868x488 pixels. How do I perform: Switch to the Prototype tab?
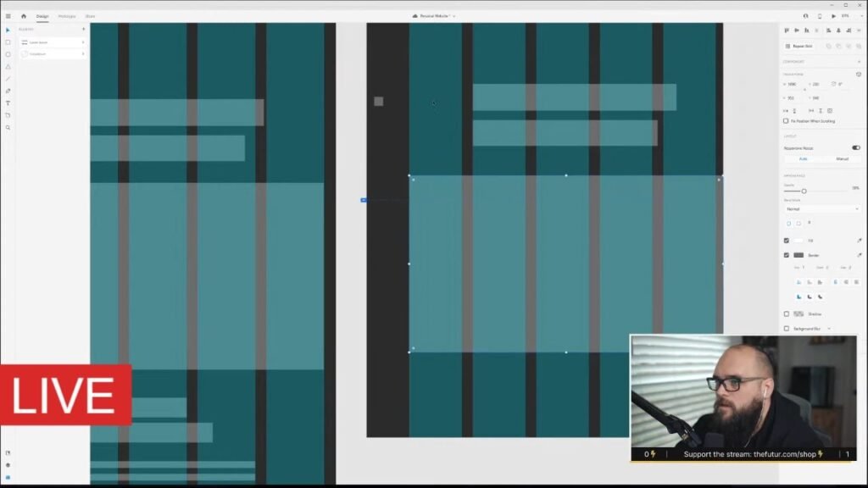coord(67,16)
